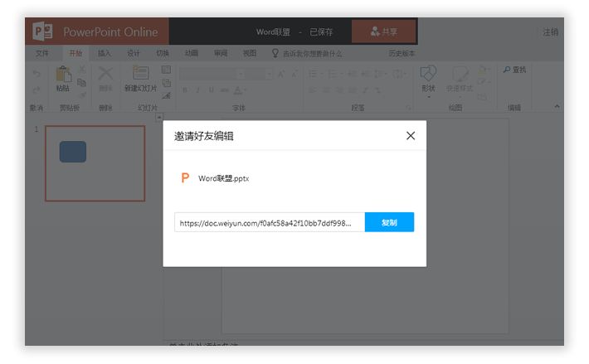
Task: Click the duplicate slide icon
Action: [166, 83]
